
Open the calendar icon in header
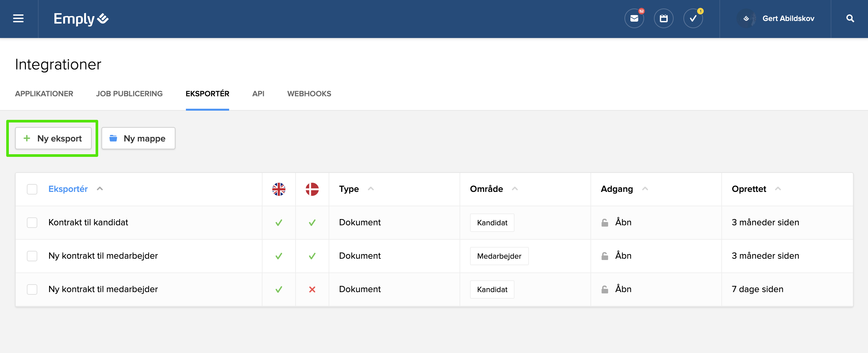click(x=663, y=19)
